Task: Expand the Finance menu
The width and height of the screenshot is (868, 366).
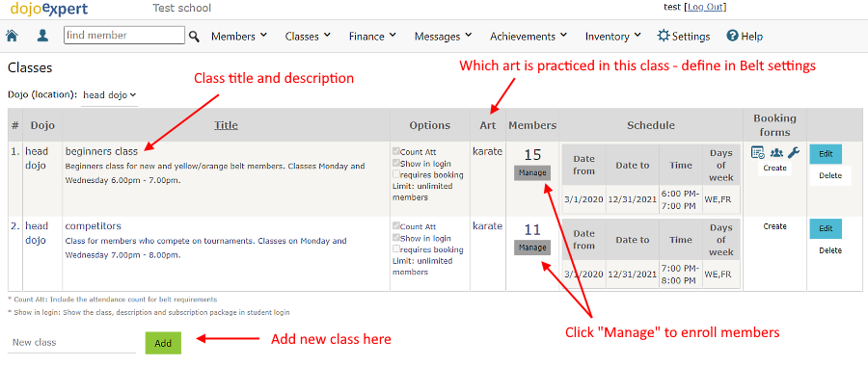Action: point(372,37)
